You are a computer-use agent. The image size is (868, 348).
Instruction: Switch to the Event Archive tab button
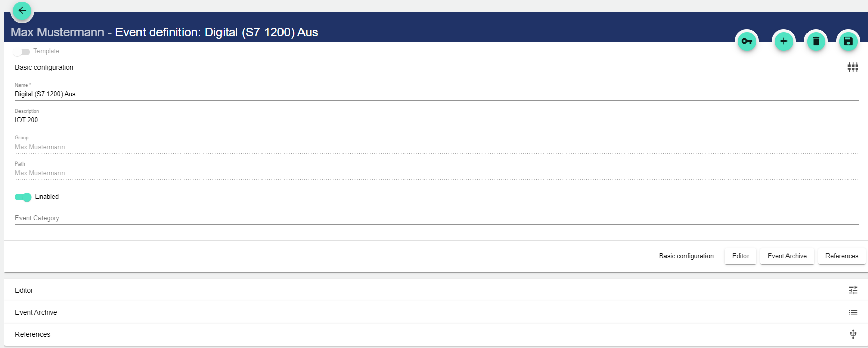coord(787,256)
